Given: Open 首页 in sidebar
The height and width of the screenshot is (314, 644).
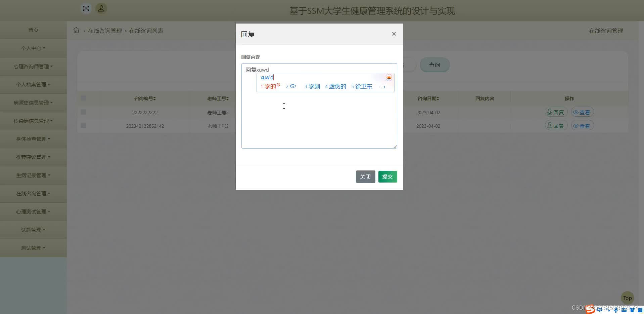Looking at the screenshot, I should click(33, 30).
